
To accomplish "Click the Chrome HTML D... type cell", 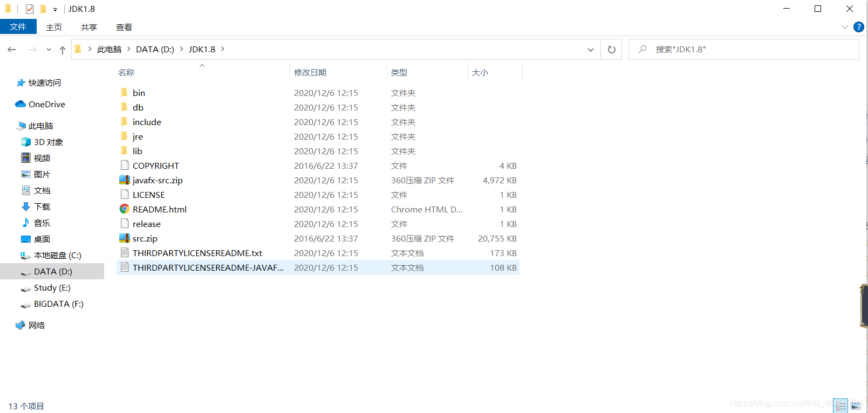I will pyautogui.click(x=427, y=209).
